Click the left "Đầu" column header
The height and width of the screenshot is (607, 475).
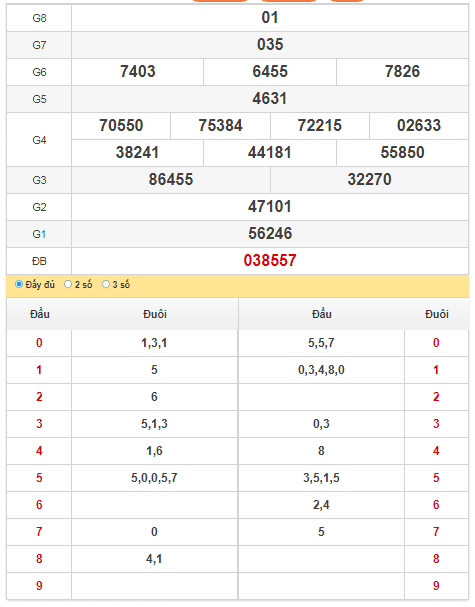(39, 314)
